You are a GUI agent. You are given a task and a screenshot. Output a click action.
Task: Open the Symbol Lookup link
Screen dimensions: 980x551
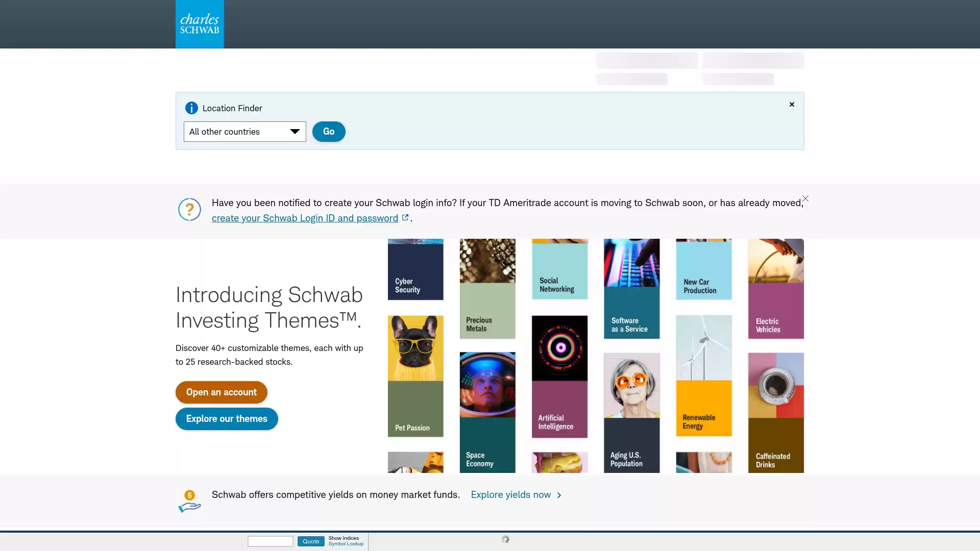point(346,544)
